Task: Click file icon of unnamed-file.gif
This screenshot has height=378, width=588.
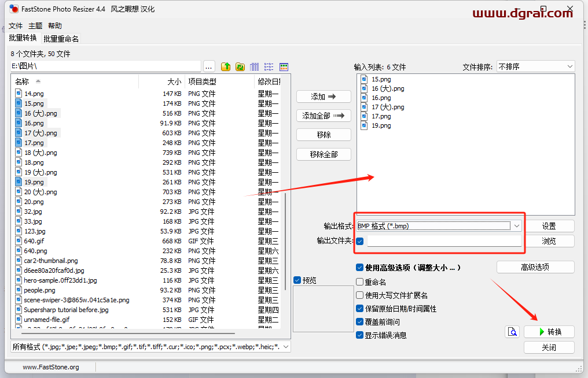Action: [x=19, y=319]
